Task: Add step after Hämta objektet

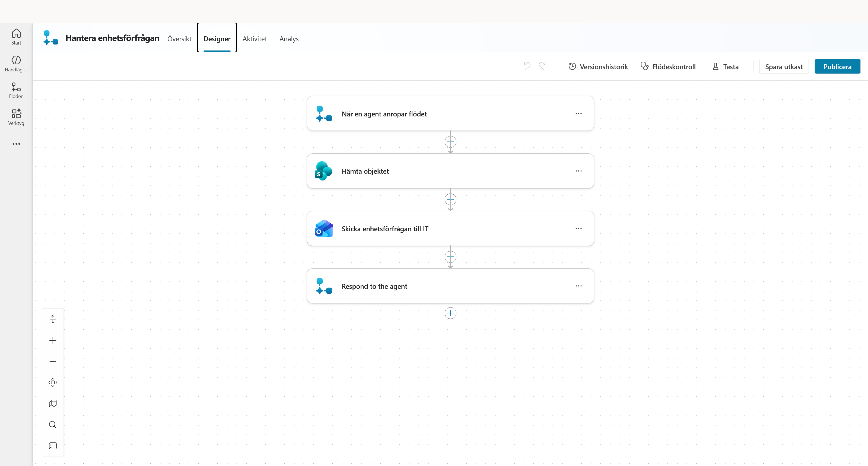Action: pyautogui.click(x=450, y=199)
